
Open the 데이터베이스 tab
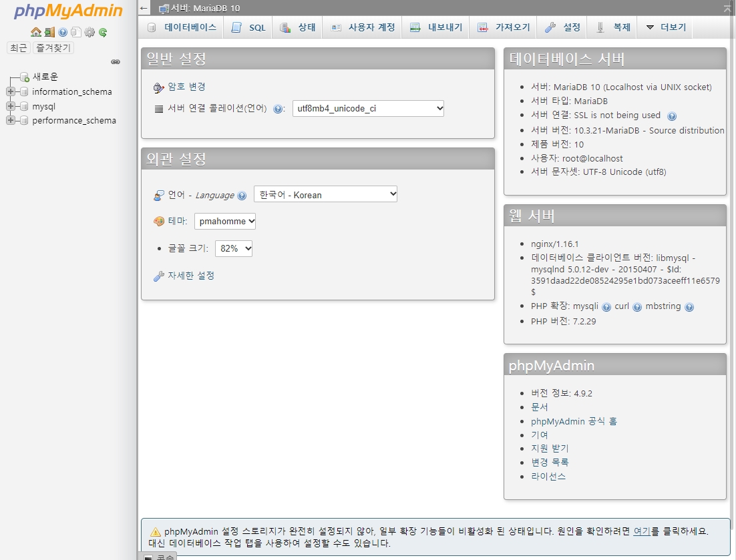click(x=182, y=27)
